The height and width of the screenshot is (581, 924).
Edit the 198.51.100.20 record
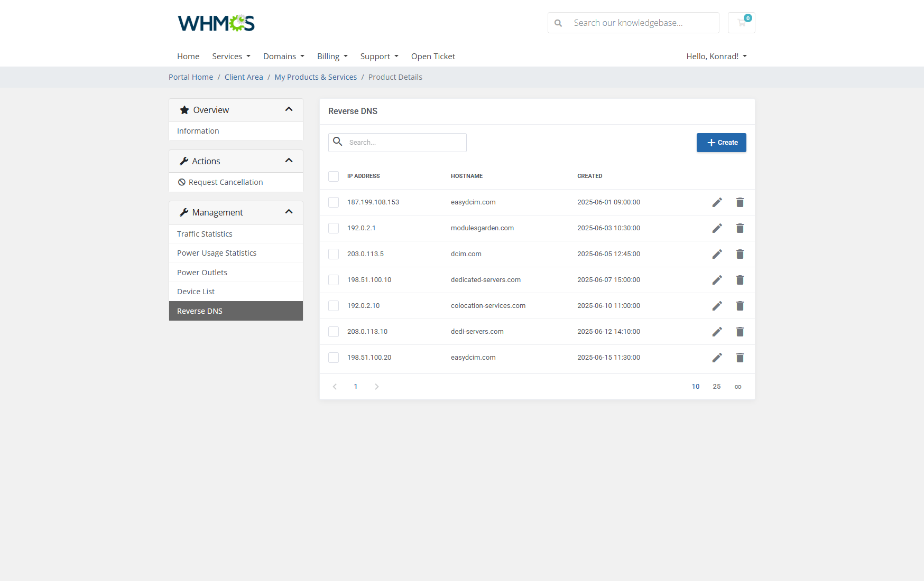pyautogui.click(x=717, y=358)
